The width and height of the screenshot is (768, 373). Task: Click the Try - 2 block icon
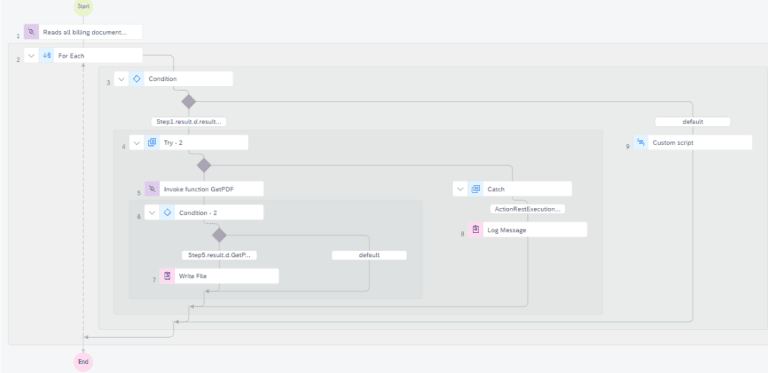point(152,142)
